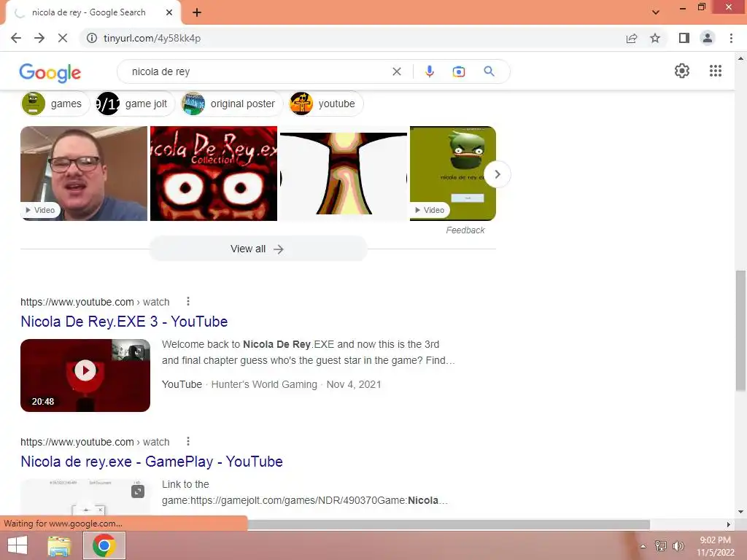Screen dimensions: 747x560
Task: Open Chrome side panel
Action: 684,38
